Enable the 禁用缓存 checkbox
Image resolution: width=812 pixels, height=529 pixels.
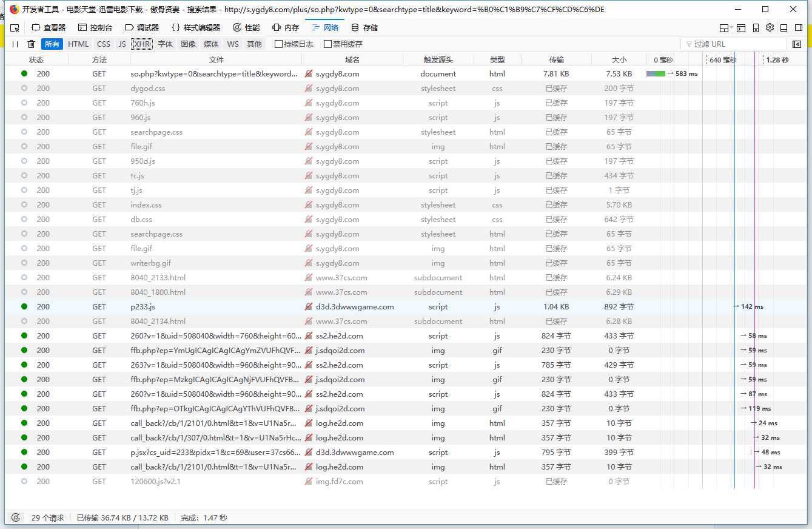pyautogui.click(x=328, y=44)
